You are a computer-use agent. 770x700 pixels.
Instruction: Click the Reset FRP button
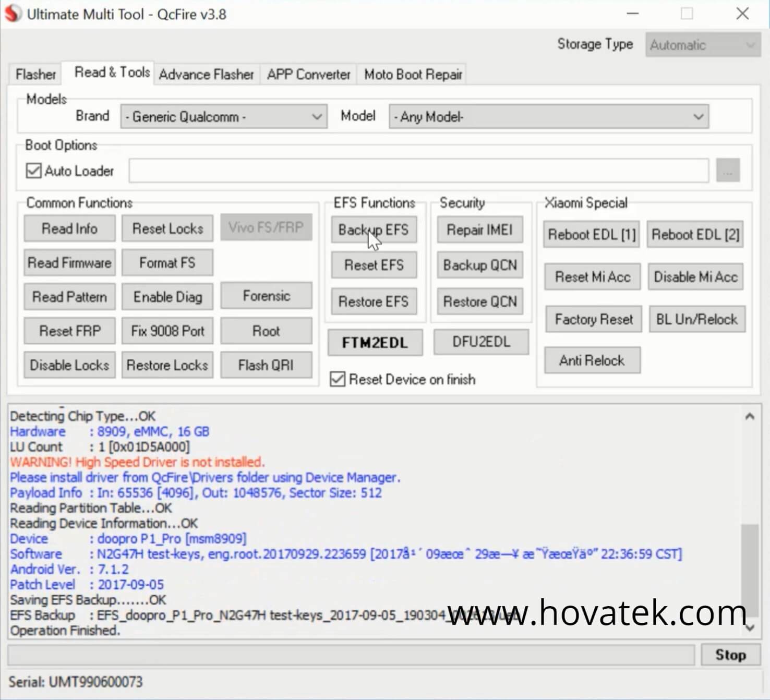click(69, 331)
